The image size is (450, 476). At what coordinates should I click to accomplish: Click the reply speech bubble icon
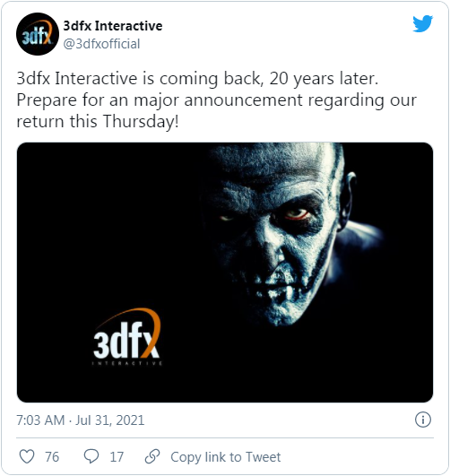pos(91,456)
